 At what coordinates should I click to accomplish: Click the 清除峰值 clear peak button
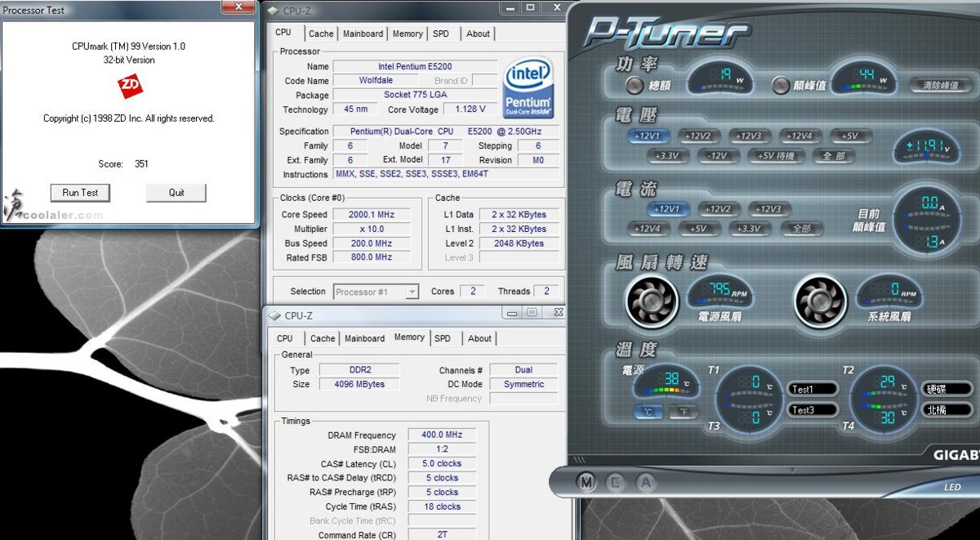[x=940, y=85]
